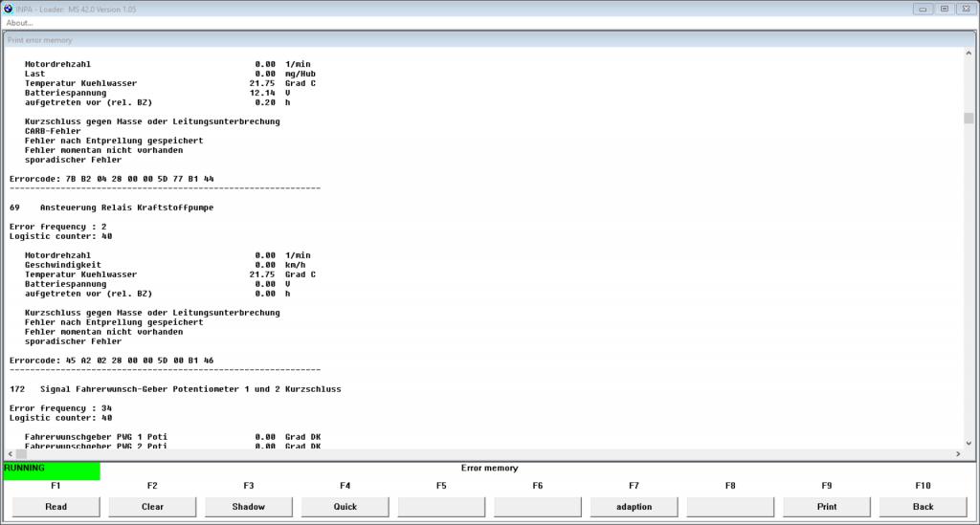Maximize the INPA window
Viewport: 980px width, 525px height.
click(x=945, y=9)
